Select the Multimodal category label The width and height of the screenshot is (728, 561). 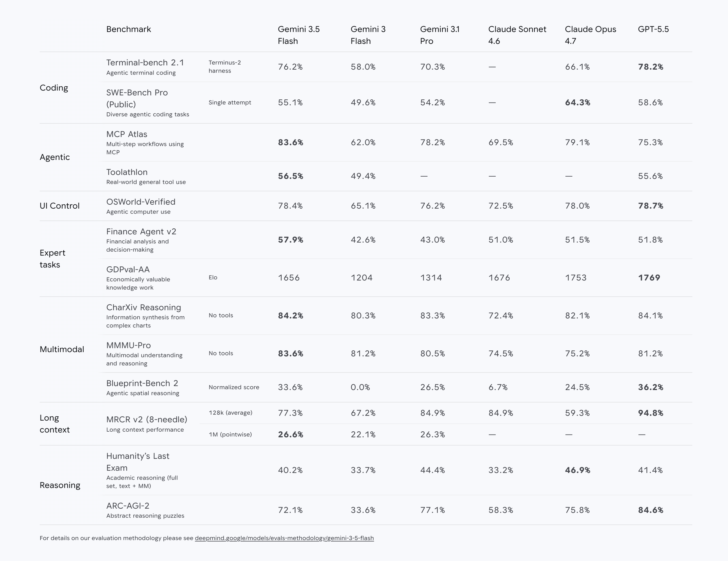[62, 349]
